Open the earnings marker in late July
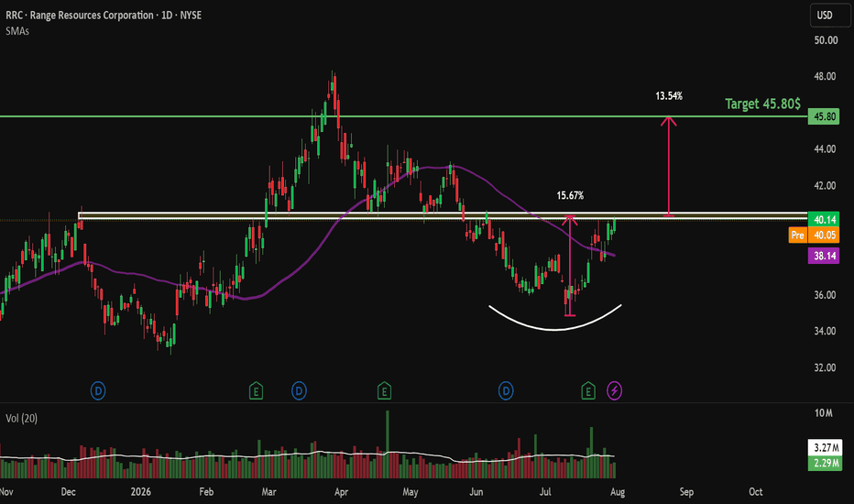This screenshot has height=504, width=854. point(588,390)
